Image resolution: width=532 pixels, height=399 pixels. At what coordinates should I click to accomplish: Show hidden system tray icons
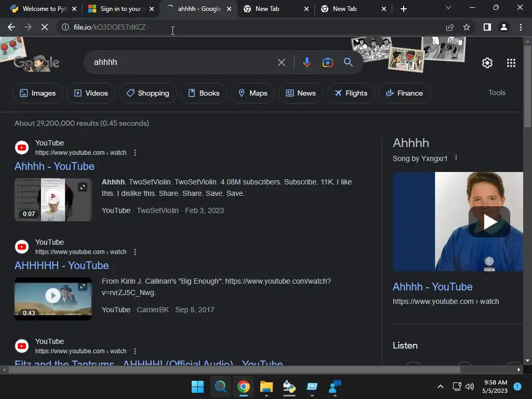click(441, 387)
